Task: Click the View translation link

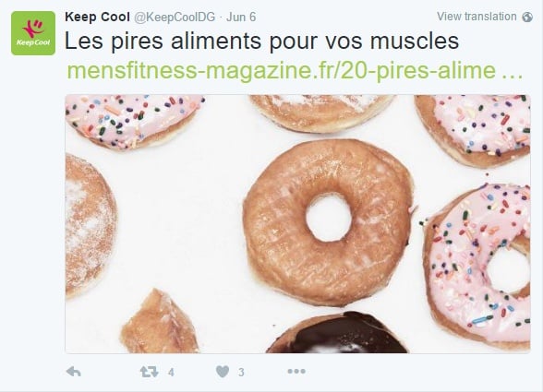Action: pyautogui.click(x=477, y=17)
